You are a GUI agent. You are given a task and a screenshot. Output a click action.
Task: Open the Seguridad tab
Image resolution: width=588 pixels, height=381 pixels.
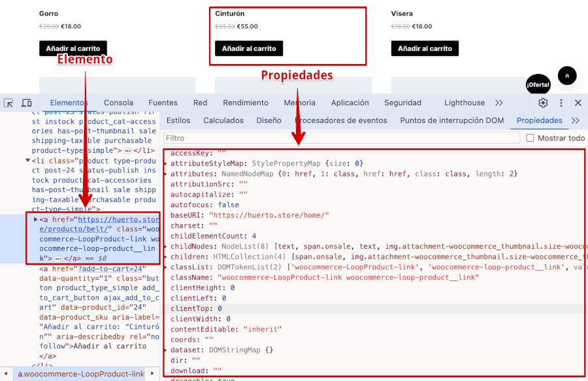click(x=402, y=103)
